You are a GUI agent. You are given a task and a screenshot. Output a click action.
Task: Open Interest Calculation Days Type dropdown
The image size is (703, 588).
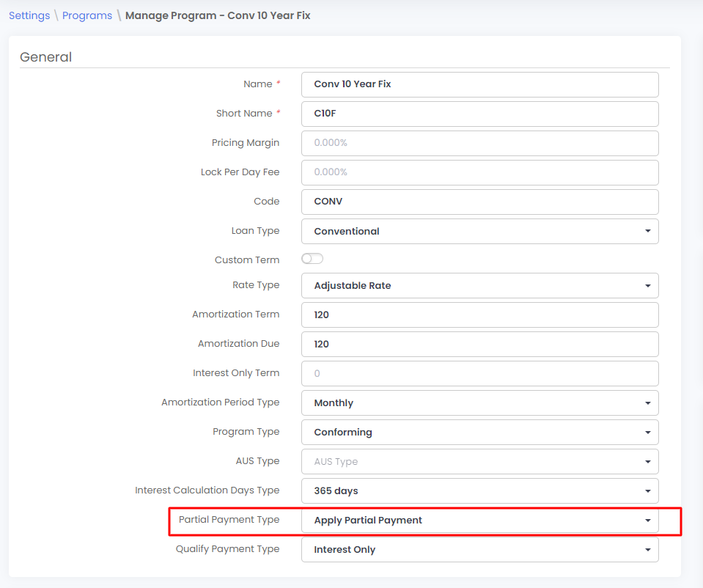479,490
